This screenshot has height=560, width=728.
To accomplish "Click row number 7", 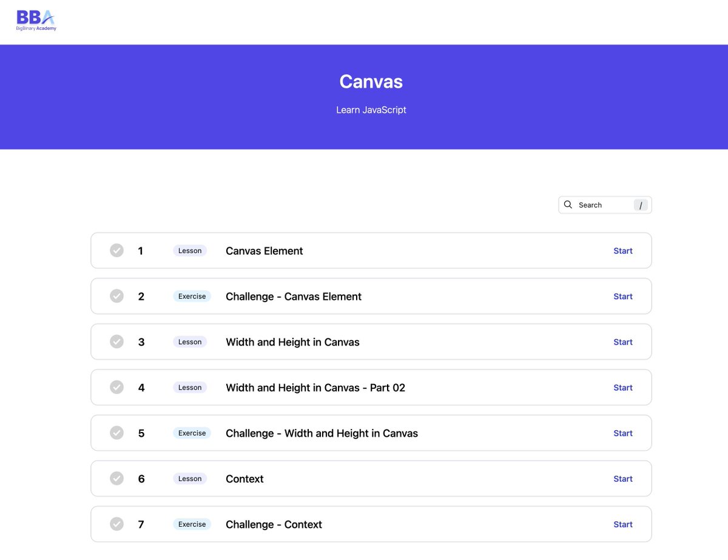I will point(141,524).
